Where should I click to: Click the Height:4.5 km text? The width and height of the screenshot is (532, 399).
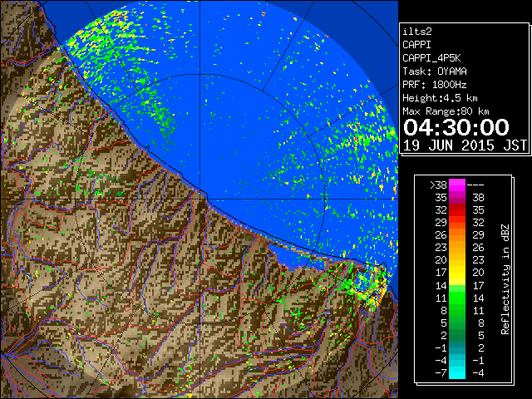tap(440, 98)
